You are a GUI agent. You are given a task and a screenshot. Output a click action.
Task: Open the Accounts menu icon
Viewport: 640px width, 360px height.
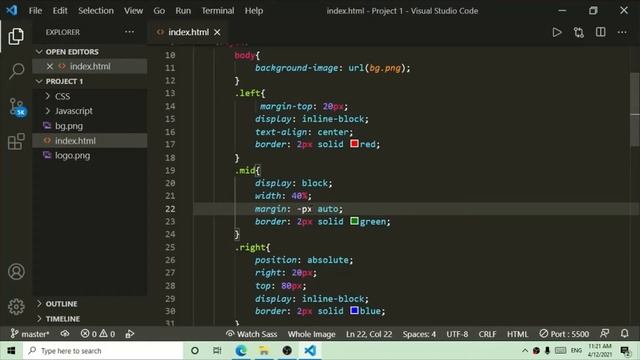coord(16,272)
